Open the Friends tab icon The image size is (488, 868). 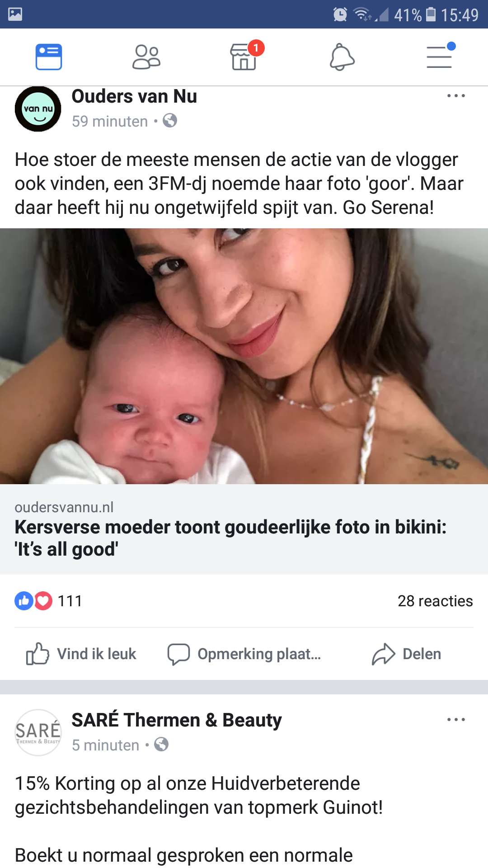coord(146,57)
